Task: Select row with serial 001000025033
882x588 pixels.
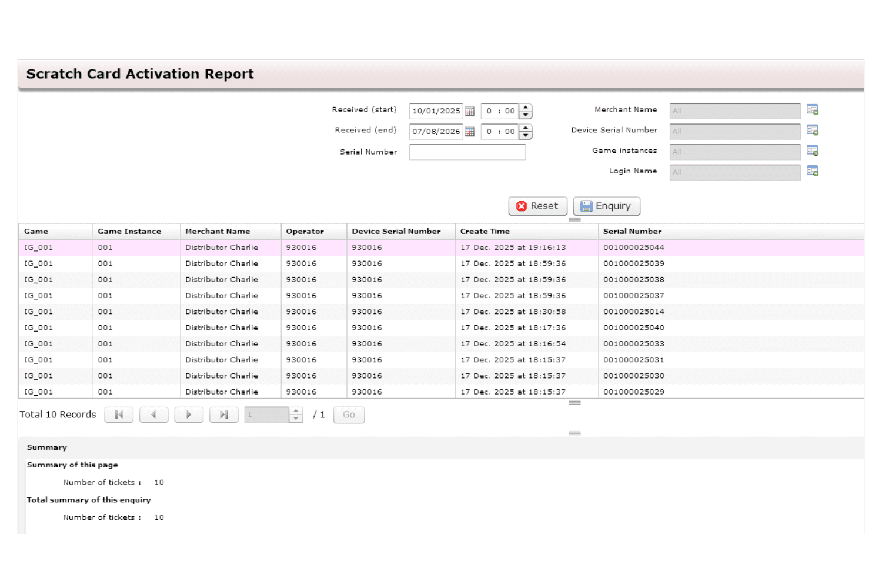Action: [x=441, y=344]
